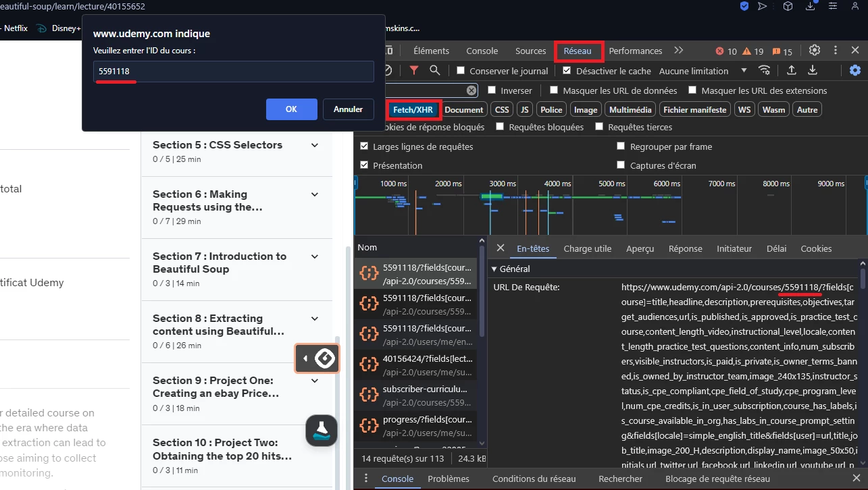Expand Section 9 : Project One
Viewport: 868px width, 490px height.
click(315, 381)
